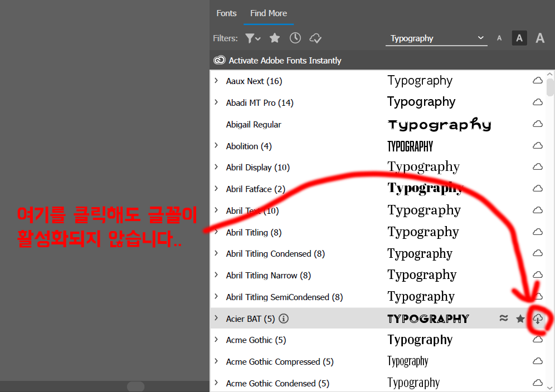The image size is (555, 392).
Task: Activate Acme Gothic Compressed via cloud icon
Action: coord(538,361)
